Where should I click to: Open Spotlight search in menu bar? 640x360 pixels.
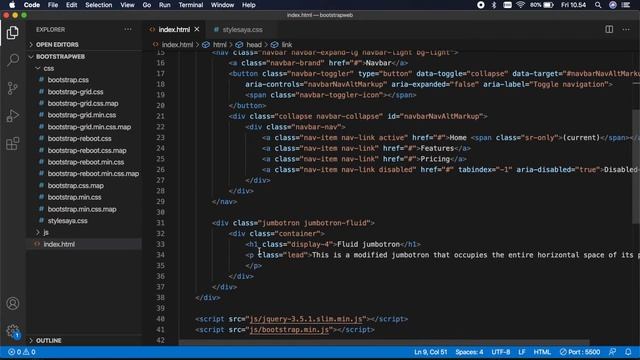598,5
